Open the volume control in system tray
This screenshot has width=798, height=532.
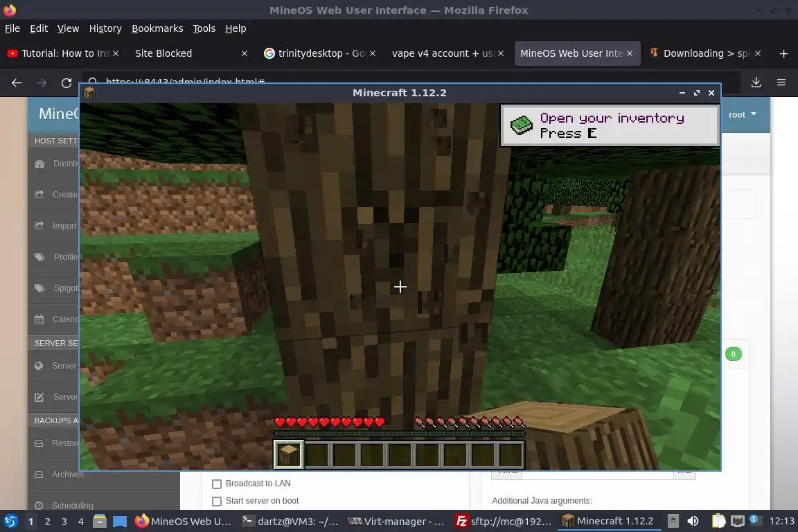point(693,522)
